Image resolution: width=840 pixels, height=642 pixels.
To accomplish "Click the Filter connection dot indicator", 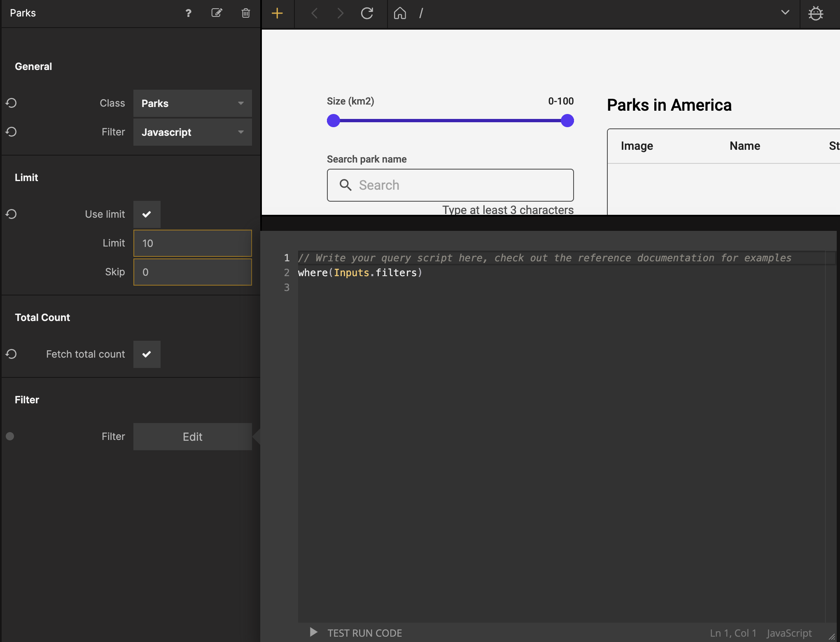I will [10, 436].
